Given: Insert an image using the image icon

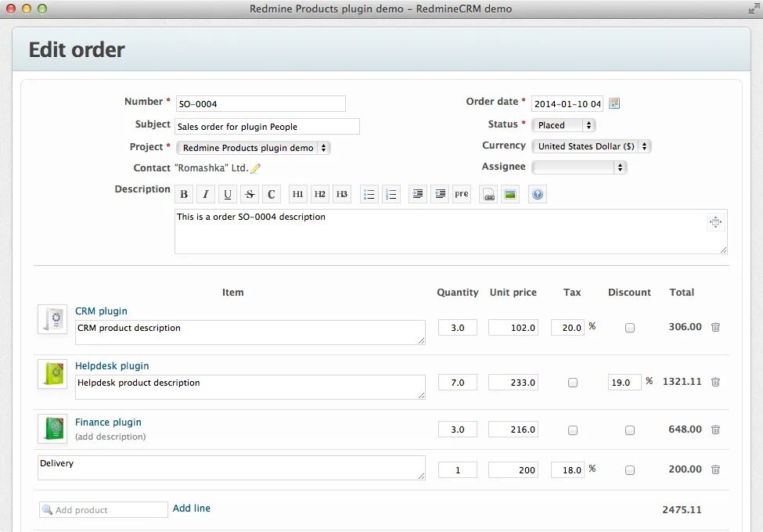Looking at the screenshot, I should point(509,193).
